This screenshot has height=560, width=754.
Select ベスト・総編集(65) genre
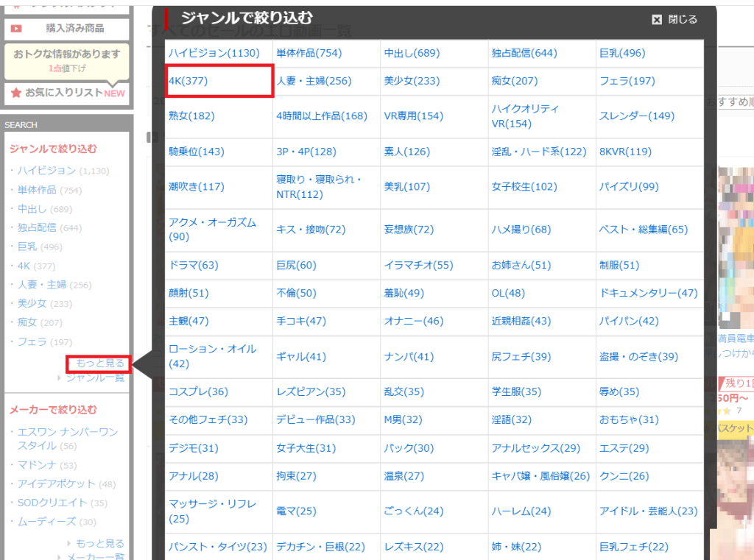point(643,230)
